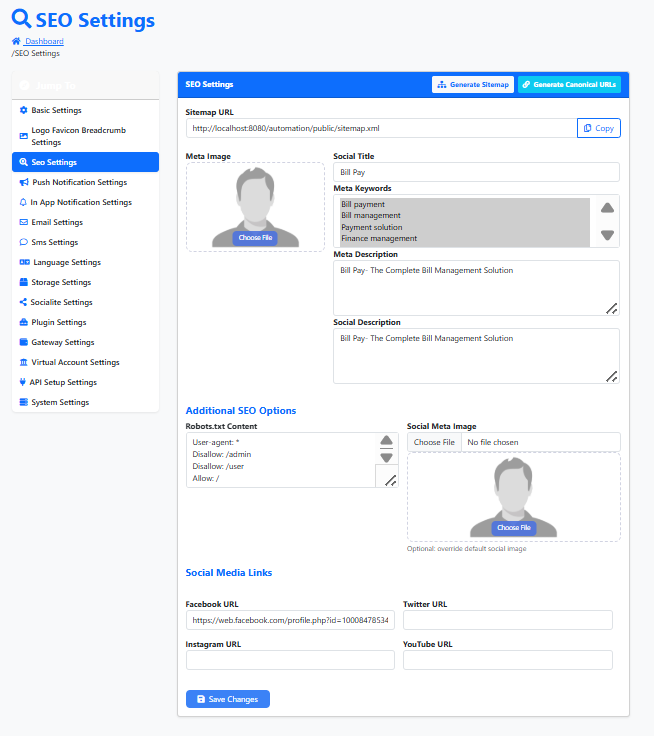Click the Sms Settings chat bubble icon
Image resolution: width=654 pixels, height=736 pixels.
pyautogui.click(x=23, y=242)
